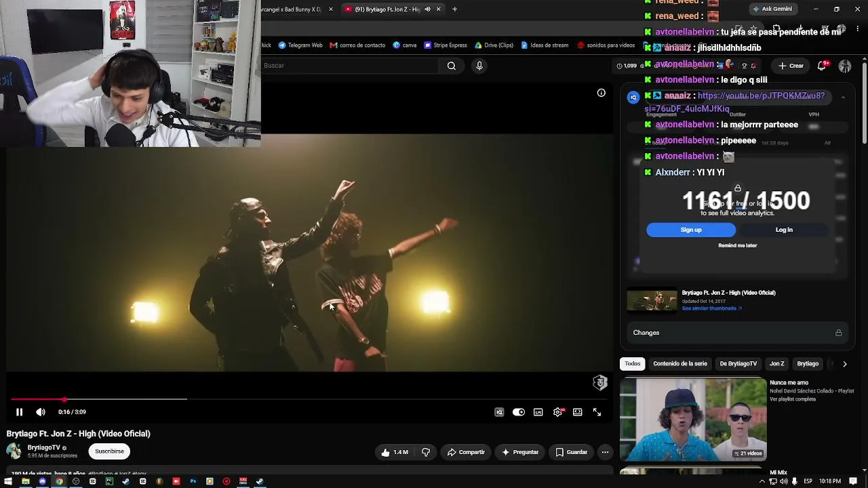Turn on subtitles in the player

pyautogui.click(x=538, y=412)
